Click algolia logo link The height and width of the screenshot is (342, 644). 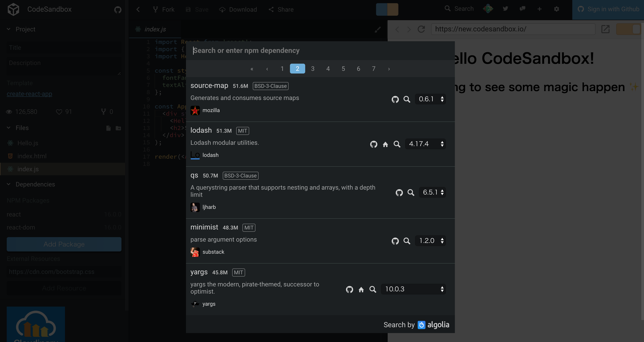tap(433, 325)
